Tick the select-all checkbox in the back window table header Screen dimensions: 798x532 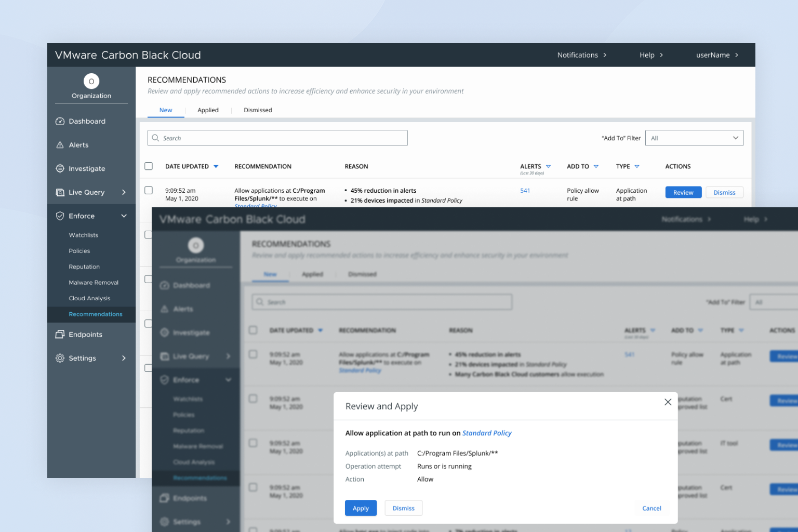[149, 166]
